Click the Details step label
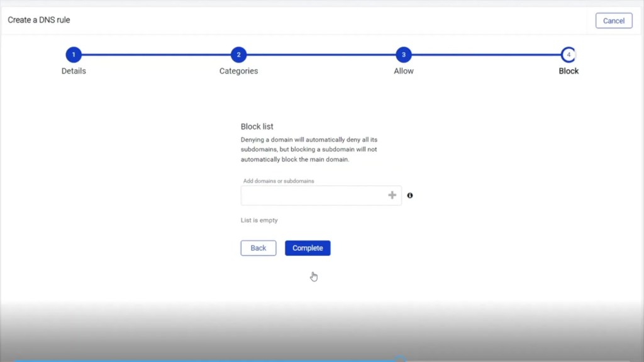The height and width of the screenshot is (362, 644). coord(74,71)
